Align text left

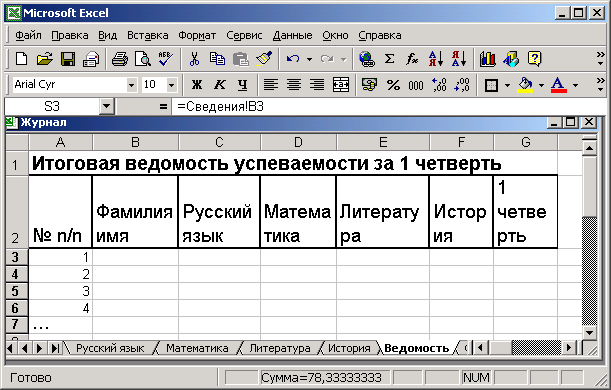[x=271, y=85]
